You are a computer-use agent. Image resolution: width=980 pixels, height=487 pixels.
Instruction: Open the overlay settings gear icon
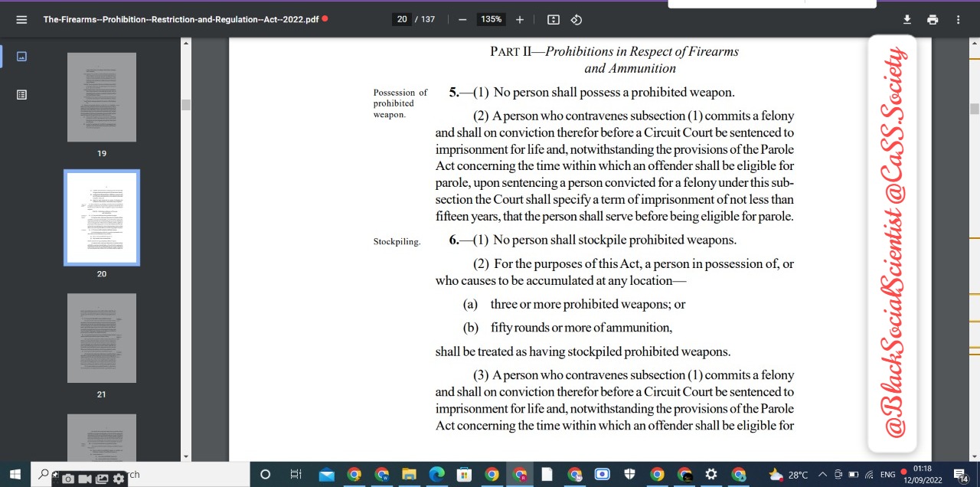click(119, 479)
